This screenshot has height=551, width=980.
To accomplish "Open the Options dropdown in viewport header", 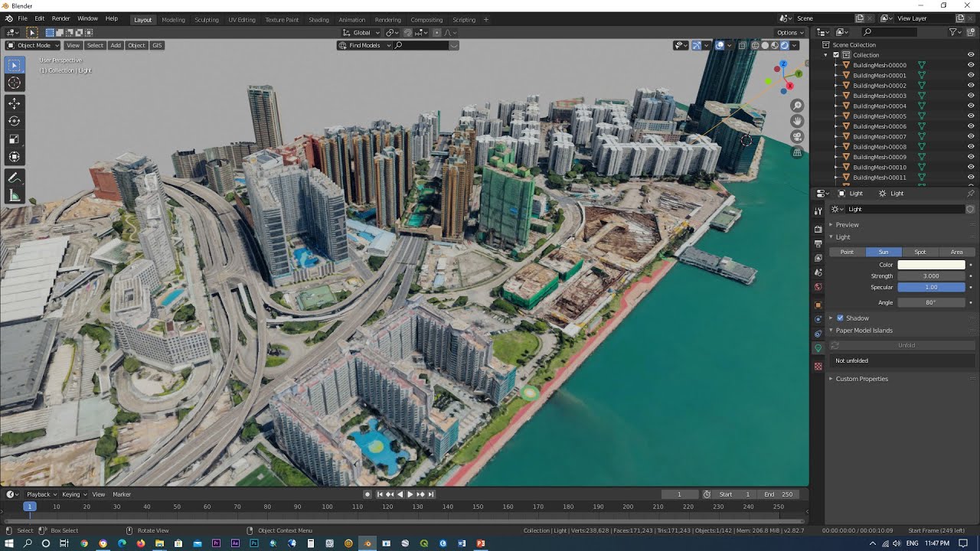I will 790,33.
